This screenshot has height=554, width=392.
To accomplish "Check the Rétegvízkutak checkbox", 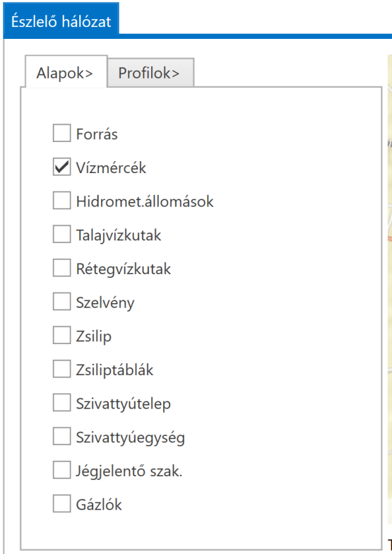I will 62,267.
